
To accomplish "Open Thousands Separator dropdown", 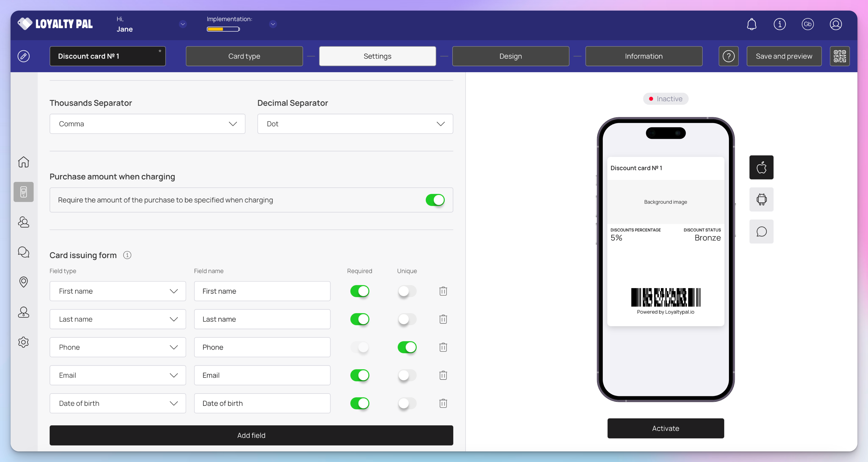I will (x=147, y=124).
